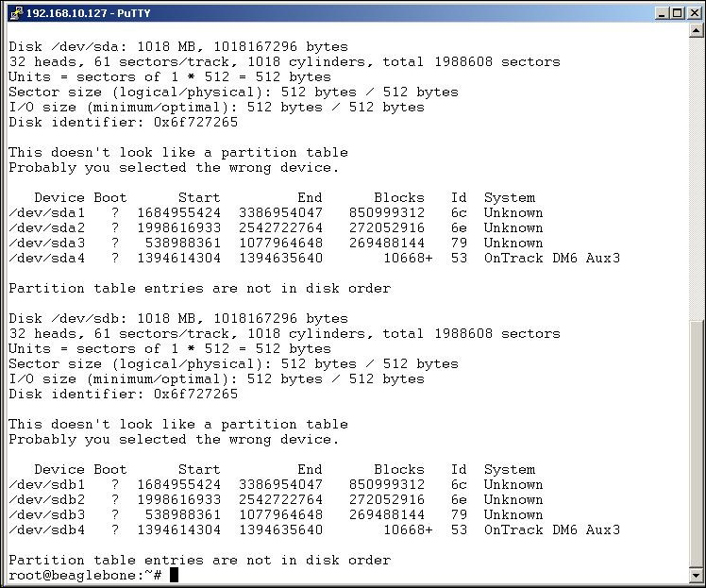The height and width of the screenshot is (588, 706).
Task: Click end value 1077964648 in sda3 row
Action: pyautogui.click(x=280, y=244)
